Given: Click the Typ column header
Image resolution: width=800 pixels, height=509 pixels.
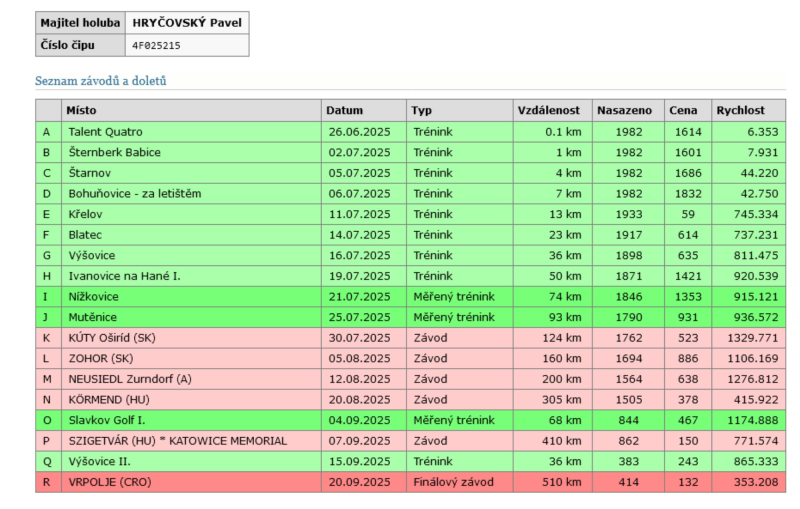Looking at the screenshot, I should [421, 110].
